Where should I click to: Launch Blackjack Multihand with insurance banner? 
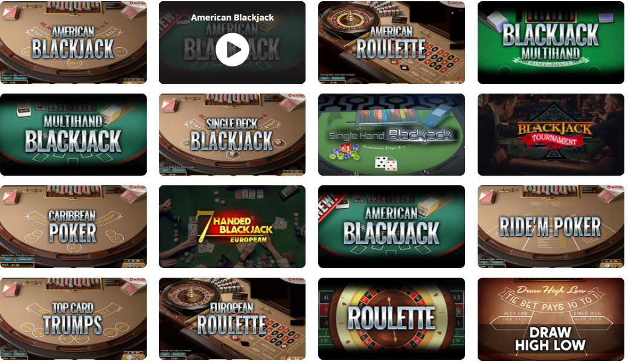551,42
